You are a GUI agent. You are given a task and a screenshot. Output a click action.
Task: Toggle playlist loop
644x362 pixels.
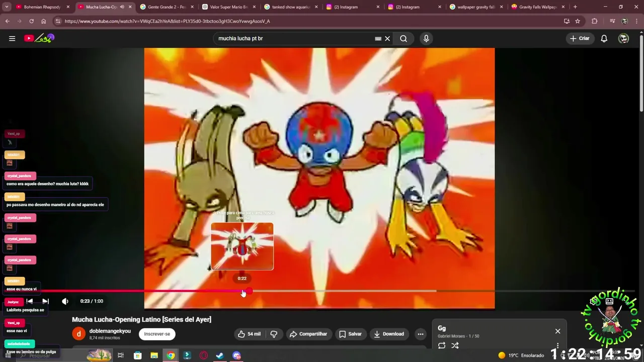coord(441,345)
